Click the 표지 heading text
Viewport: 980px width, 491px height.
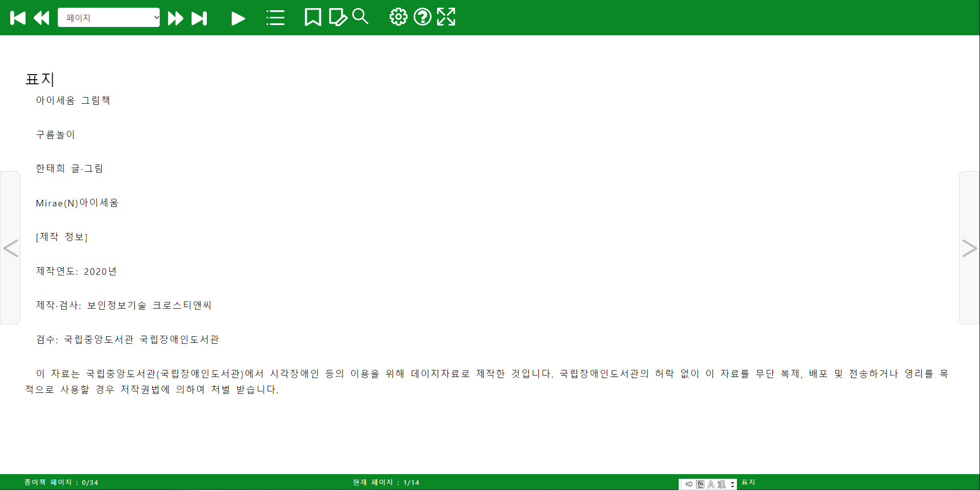(40, 79)
